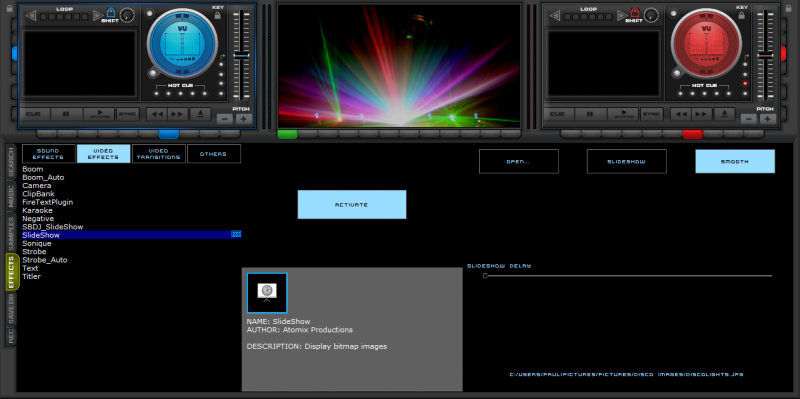
Task: Click the left deck Stutter play button
Action: 99,114
